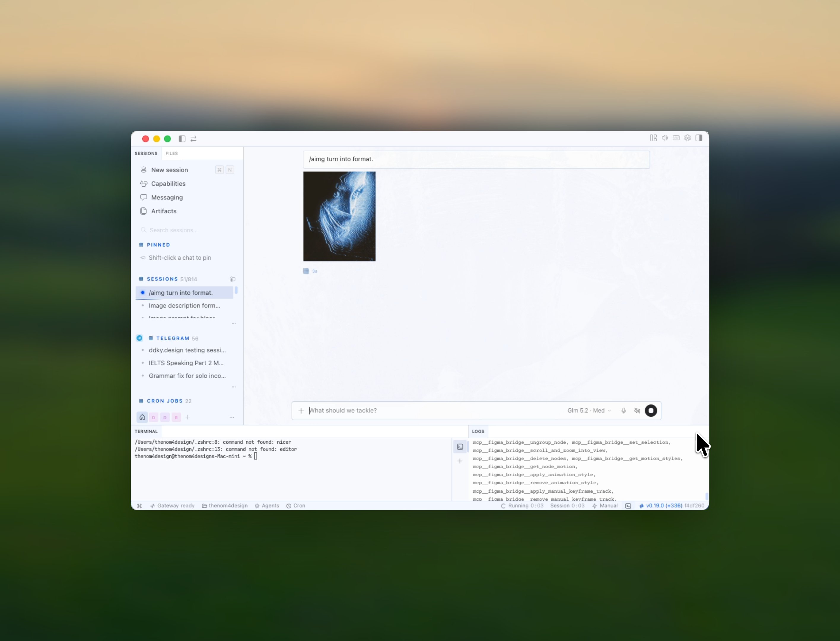This screenshot has height=641, width=840.
Task: Add new terminal with plus icon
Action: 460,461
